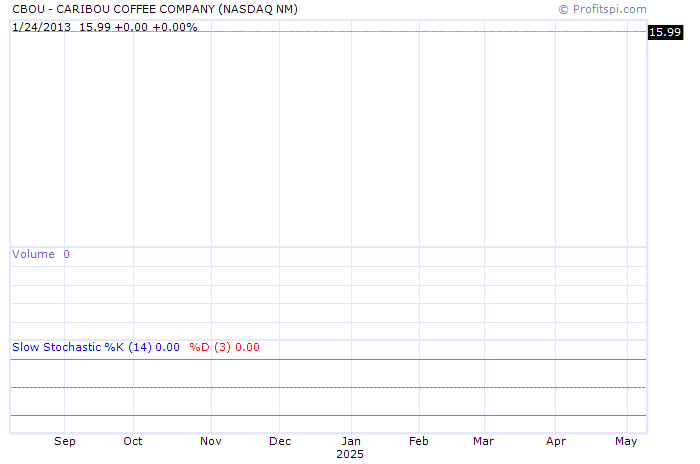Click the © Profitspi.com credit text

pyautogui.click(x=602, y=9)
